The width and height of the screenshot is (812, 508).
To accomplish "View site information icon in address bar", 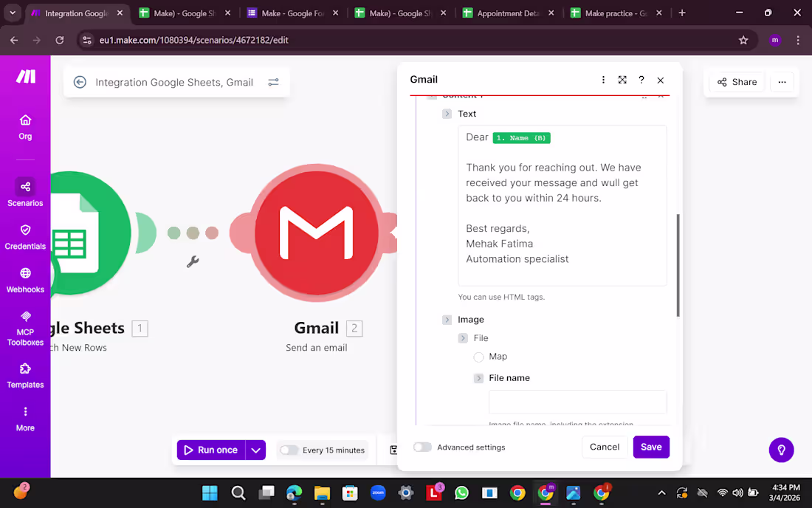I will click(87, 40).
